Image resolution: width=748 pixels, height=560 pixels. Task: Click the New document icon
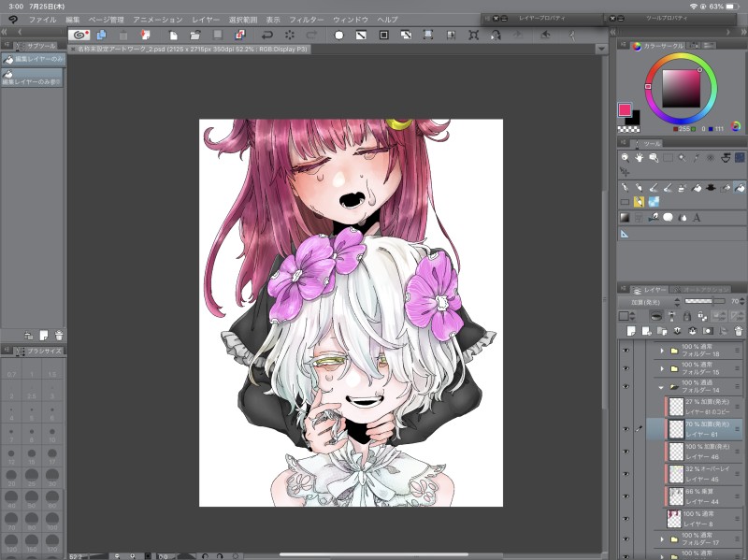pyautogui.click(x=174, y=35)
